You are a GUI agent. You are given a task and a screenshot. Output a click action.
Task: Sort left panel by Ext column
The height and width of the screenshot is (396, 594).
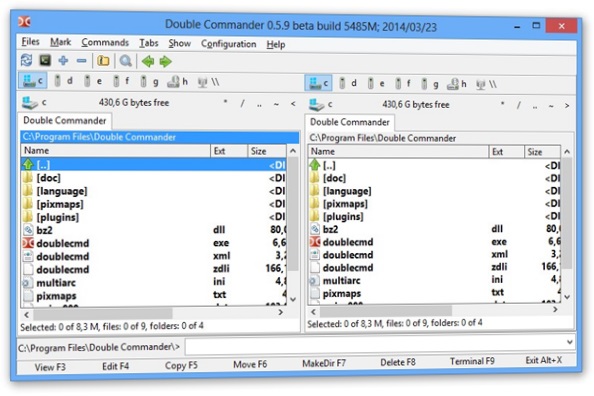pos(229,151)
